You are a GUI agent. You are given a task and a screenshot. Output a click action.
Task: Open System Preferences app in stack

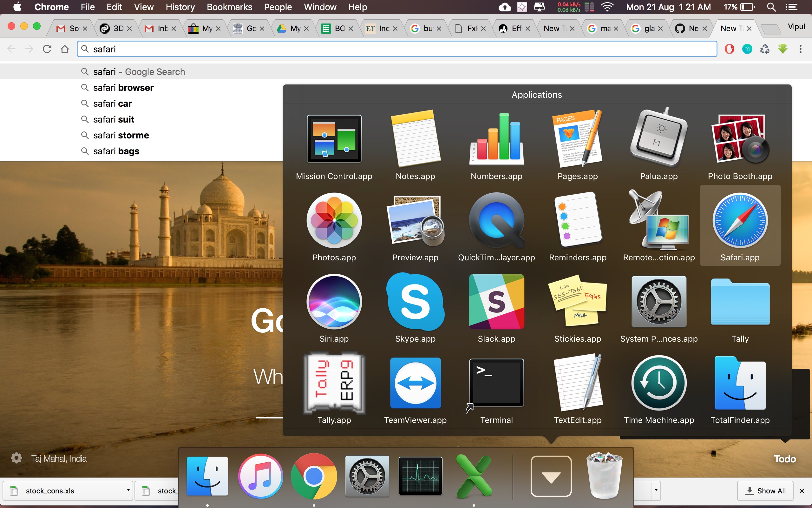pos(659,302)
